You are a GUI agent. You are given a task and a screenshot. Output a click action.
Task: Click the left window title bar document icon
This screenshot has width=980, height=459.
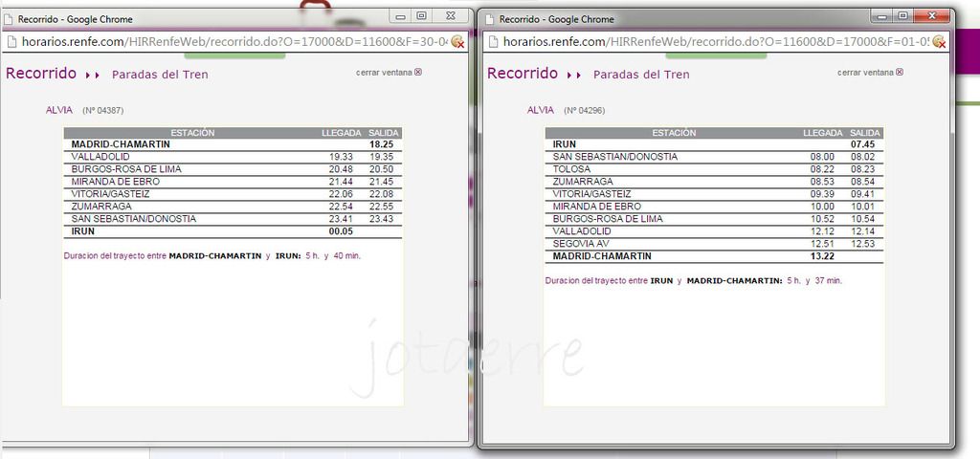click(8, 19)
